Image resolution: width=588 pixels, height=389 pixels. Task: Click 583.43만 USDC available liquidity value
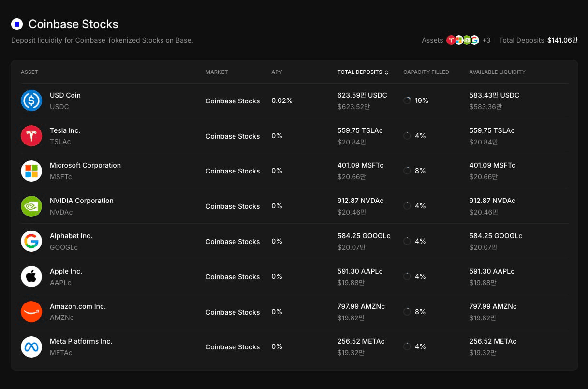point(494,95)
